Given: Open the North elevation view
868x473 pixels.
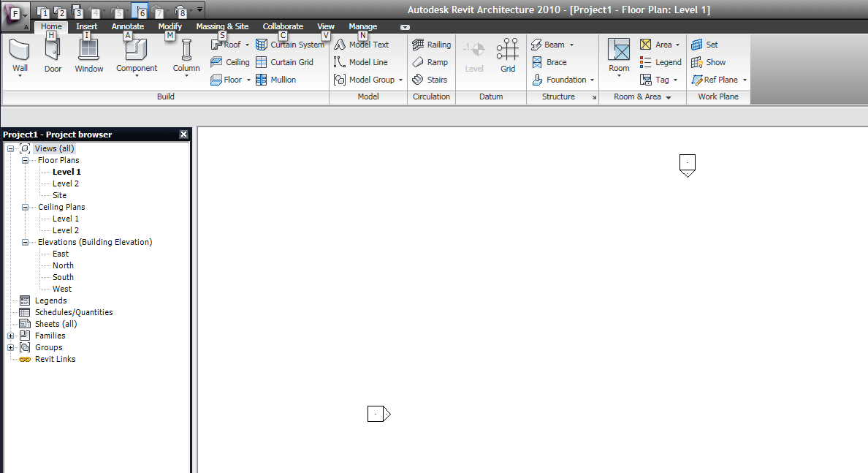Looking at the screenshot, I should click(63, 266).
